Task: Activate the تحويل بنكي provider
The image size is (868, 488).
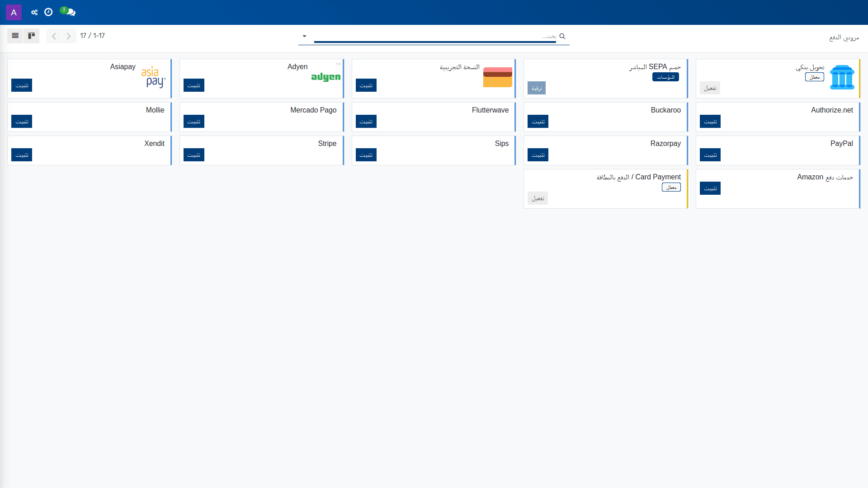Action: [710, 88]
